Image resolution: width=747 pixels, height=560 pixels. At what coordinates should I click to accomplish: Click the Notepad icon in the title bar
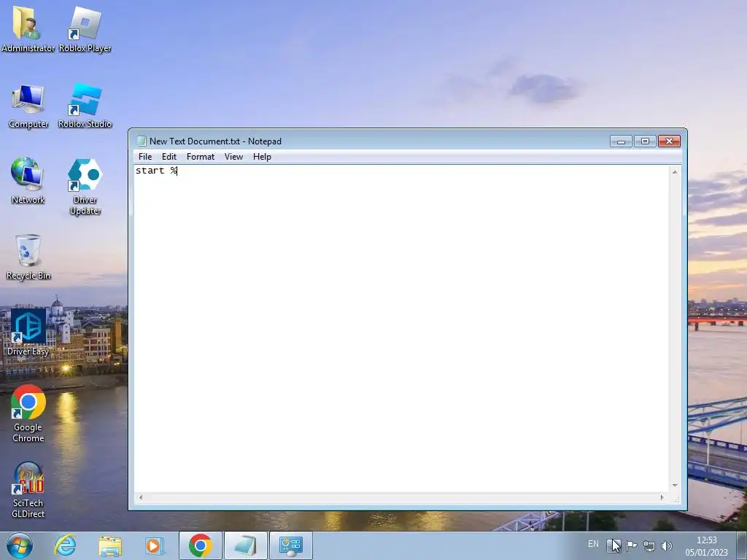pos(141,141)
